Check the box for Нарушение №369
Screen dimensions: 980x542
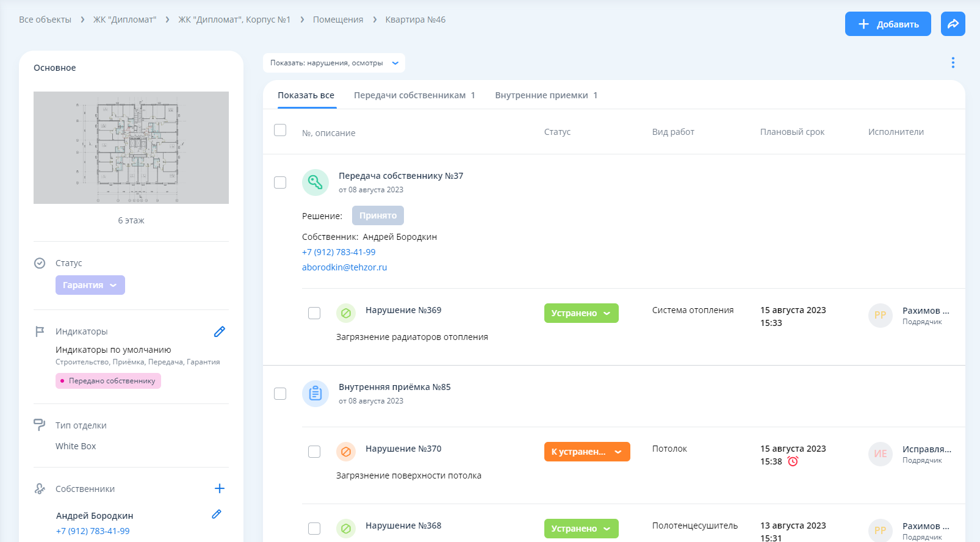coord(314,313)
